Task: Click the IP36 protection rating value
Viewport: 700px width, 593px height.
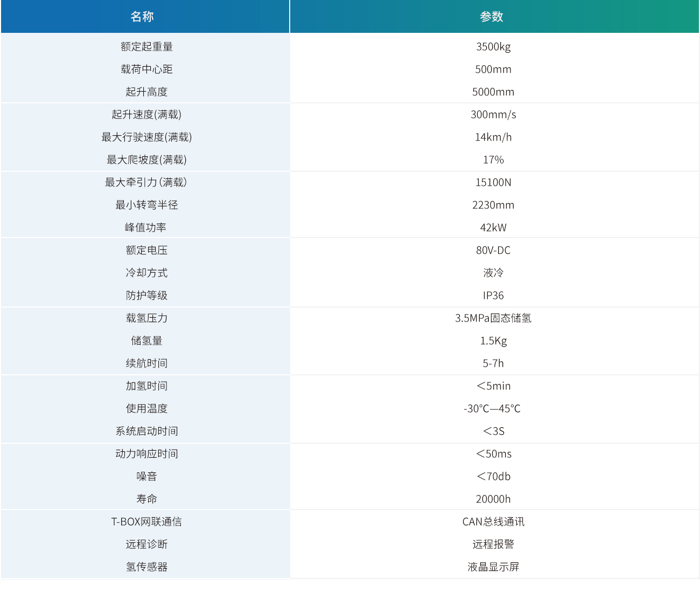Action: click(493, 296)
